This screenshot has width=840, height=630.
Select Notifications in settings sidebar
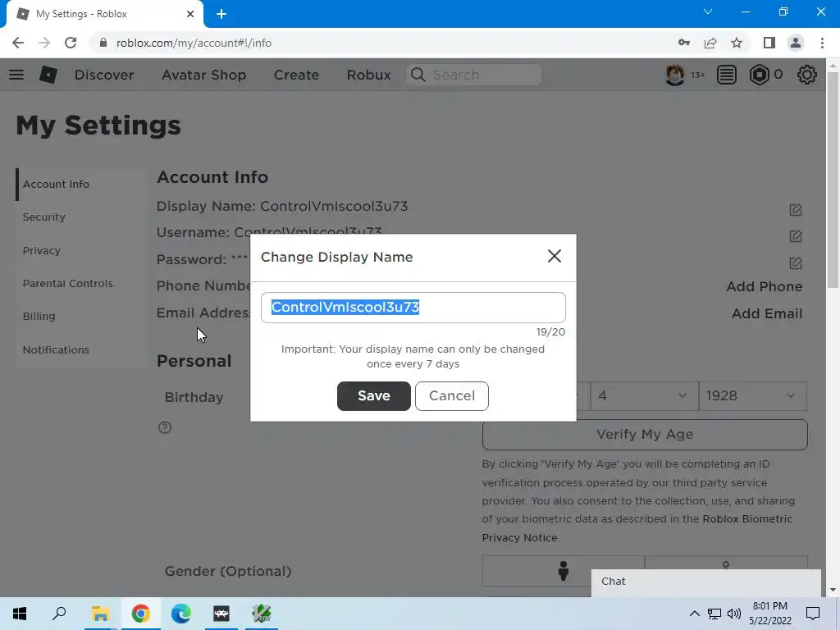pyautogui.click(x=56, y=349)
